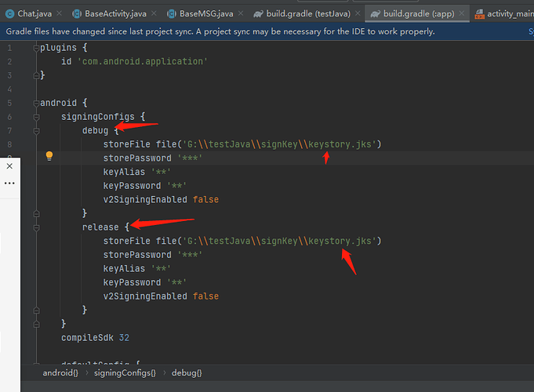
Task: Open the BaseActivity.java tab
Action: tap(115, 13)
